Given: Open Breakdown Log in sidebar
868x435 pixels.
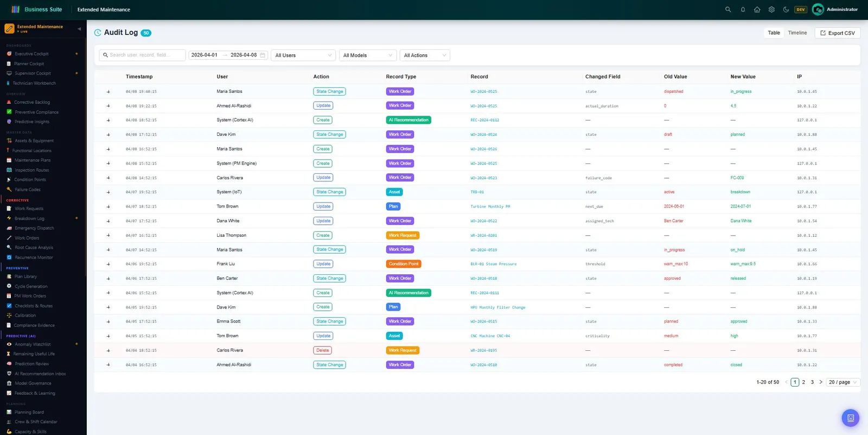Looking at the screenshot, I should point(29,218).
